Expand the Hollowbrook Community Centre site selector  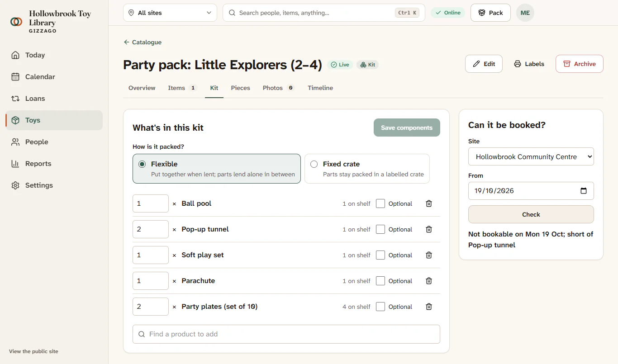(531, 156)
